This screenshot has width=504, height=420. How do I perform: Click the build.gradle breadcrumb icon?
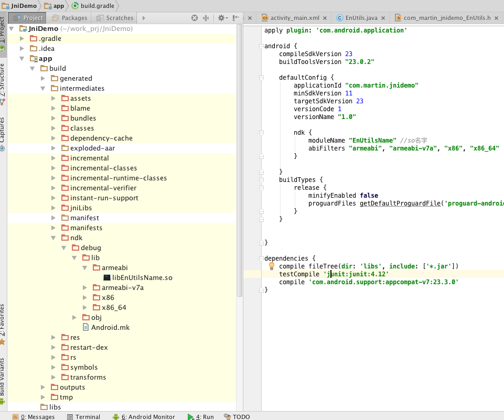pyautogui.click(x=75, y=6)
